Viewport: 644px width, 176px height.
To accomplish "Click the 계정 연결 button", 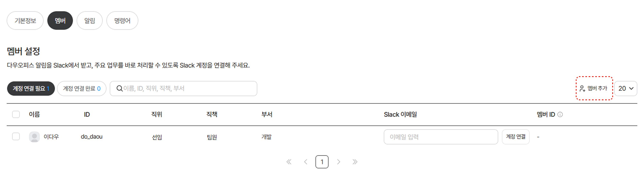I will (x=516, y=137).
